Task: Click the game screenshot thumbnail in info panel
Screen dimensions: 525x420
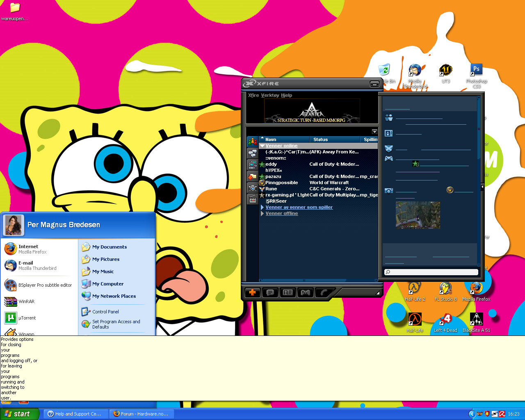Action: (418, 215)
